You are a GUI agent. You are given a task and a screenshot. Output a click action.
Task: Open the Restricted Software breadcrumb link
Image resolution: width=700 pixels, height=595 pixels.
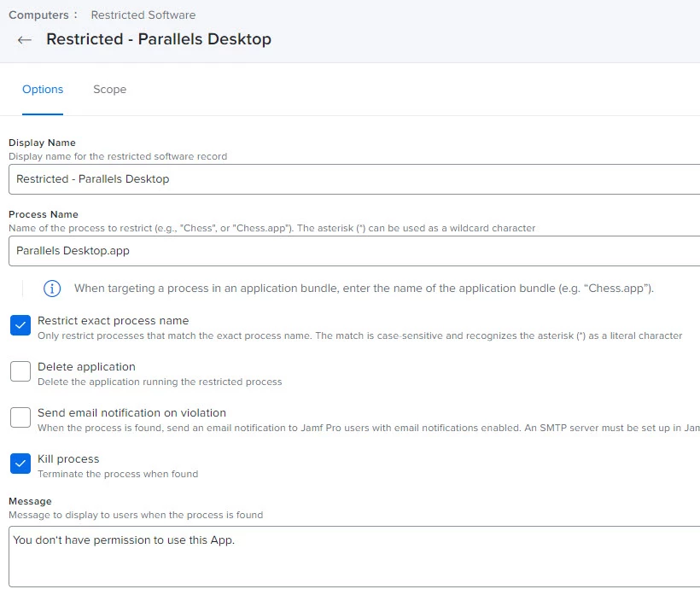(143, 15)
